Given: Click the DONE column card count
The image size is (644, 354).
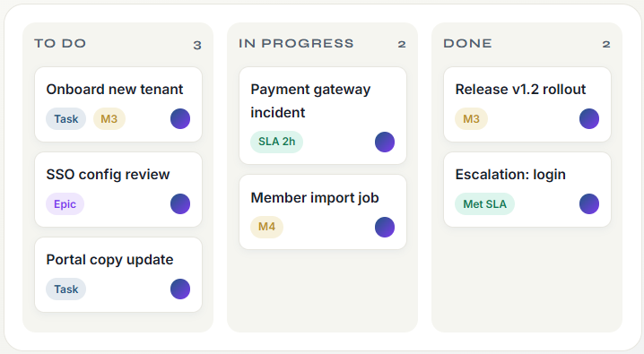Looking at the screenshot, I should point(606,44).
